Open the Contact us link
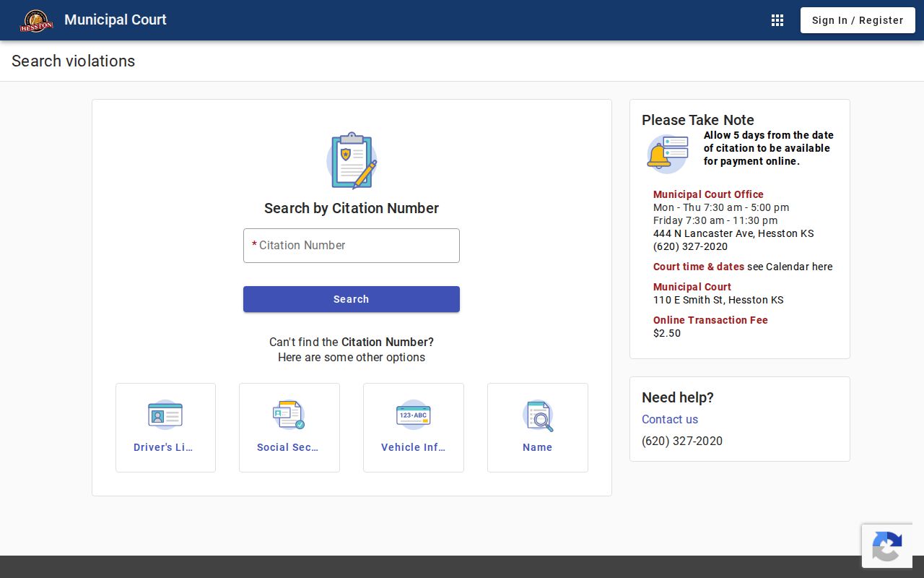 pos(670,419)
